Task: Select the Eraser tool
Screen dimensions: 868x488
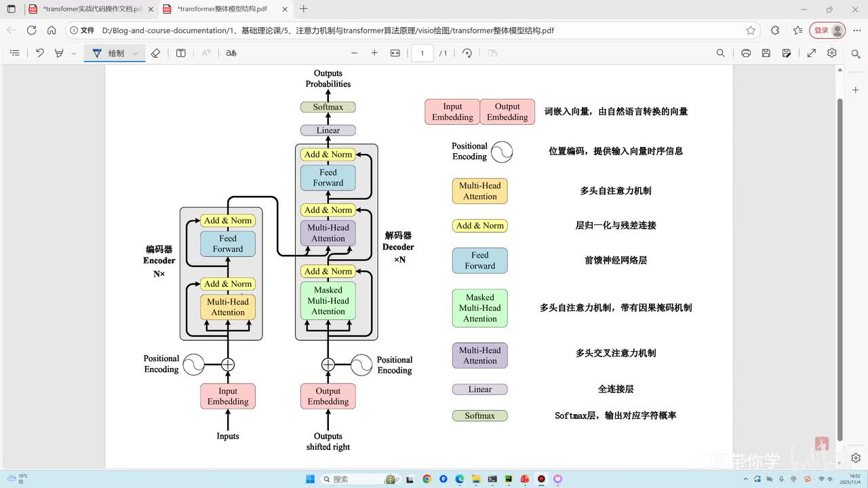Action: click(155, 53)
